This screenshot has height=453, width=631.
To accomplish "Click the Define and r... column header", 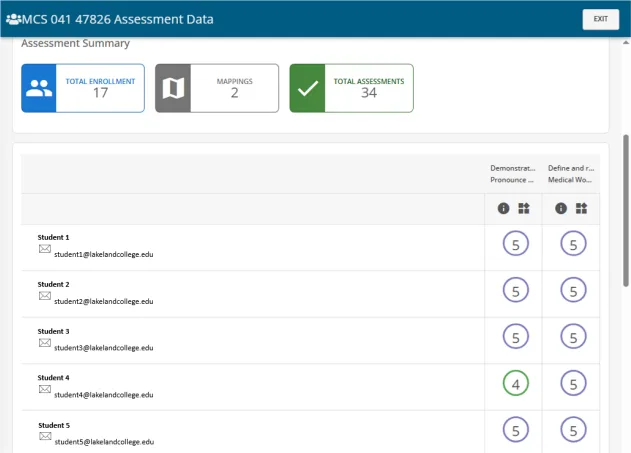I will 571,168.
